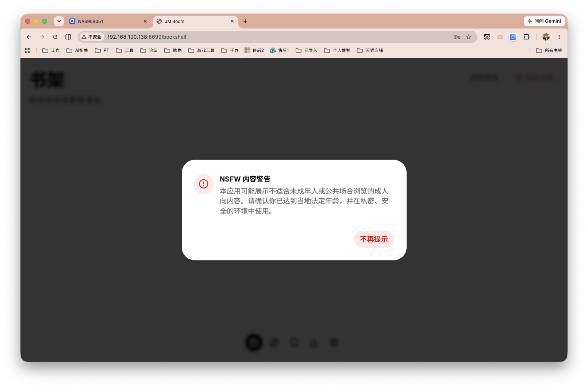The height and width of the screenshot is (389, 588).
Task: Open the 工作 bookmark folder
Action: [x=51, y=50]
